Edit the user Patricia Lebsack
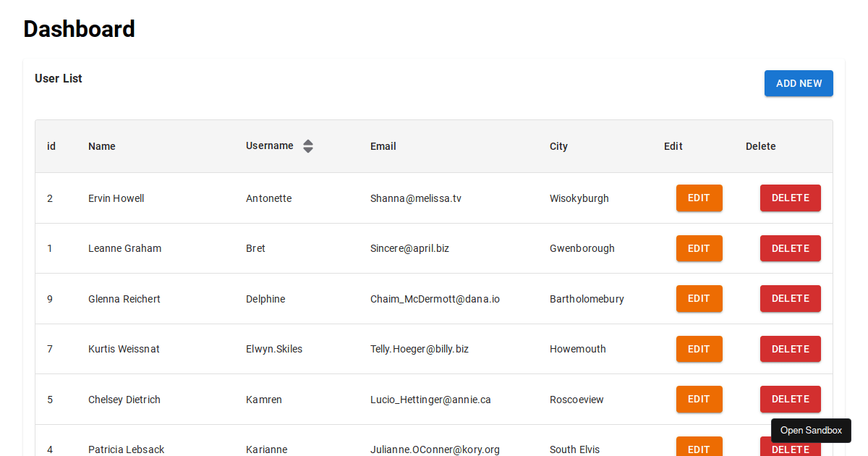This screenshot has width=868, height=456. pos(699,447)
